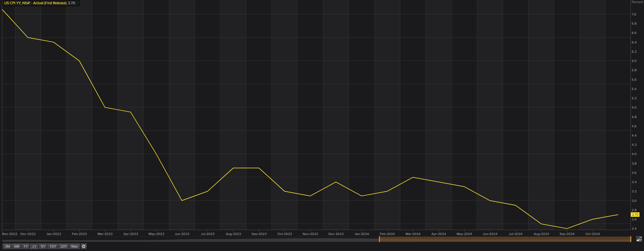Open chart settings gear icon
The image size is (644, 251).
point(84,247)
